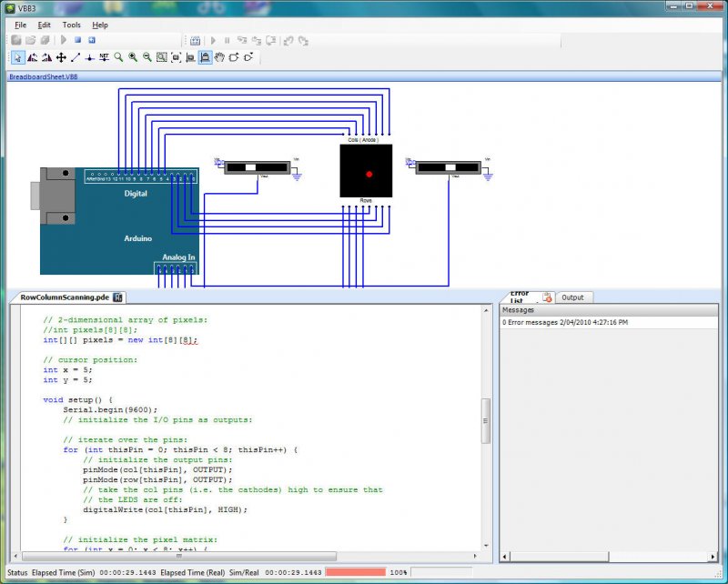Click the BreadboardSheet.VBB document tab
Viewport: 728px width, 584px height.
(44, 77)
